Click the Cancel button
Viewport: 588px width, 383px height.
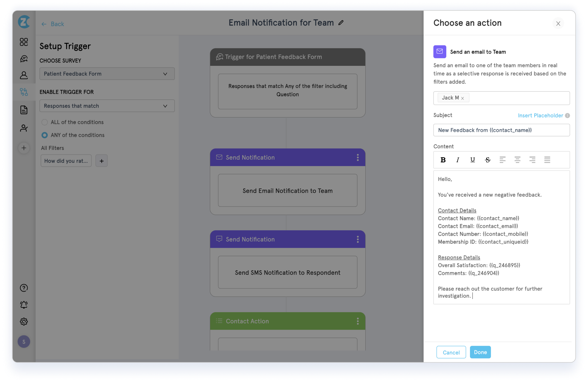click(451, 352)
